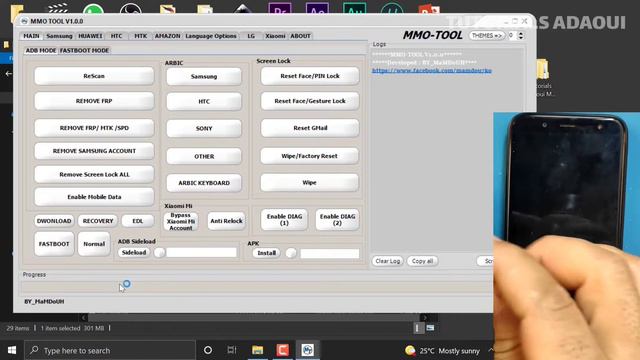Switch File Explorer to large icons view
Image resolution: width=640 pixels, height=360 pixels.
pos(431,328)
